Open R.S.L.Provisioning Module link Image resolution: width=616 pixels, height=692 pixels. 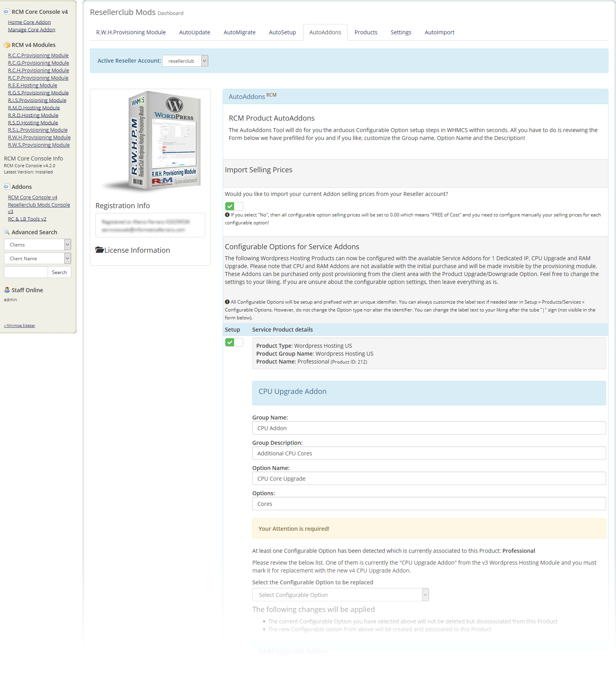click(37, 130)
